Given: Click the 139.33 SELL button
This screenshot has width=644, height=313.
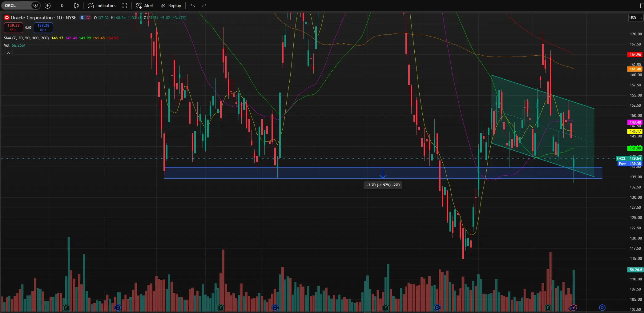Looking at the screenshot, I should coord(13,28).
